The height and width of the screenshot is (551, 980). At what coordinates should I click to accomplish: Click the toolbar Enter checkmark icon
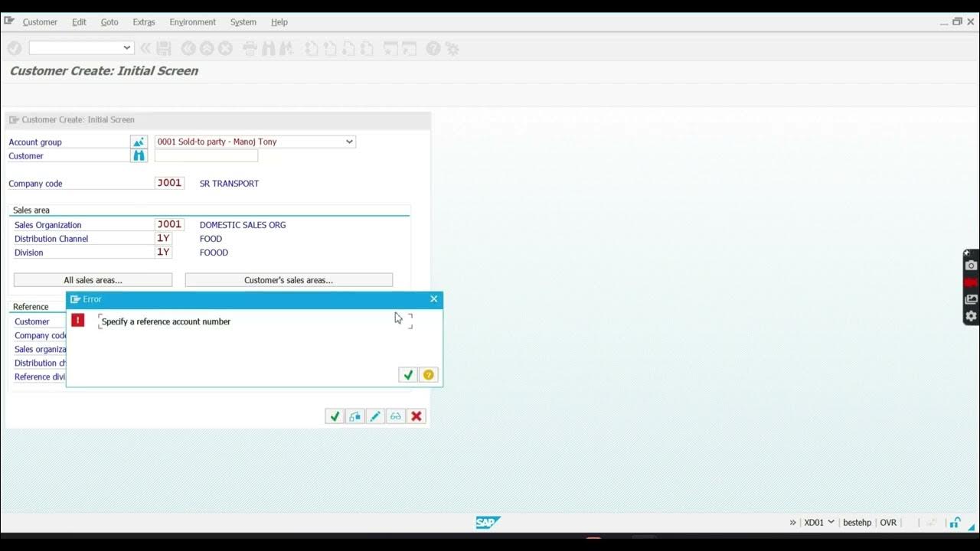[x=14, y=48]
